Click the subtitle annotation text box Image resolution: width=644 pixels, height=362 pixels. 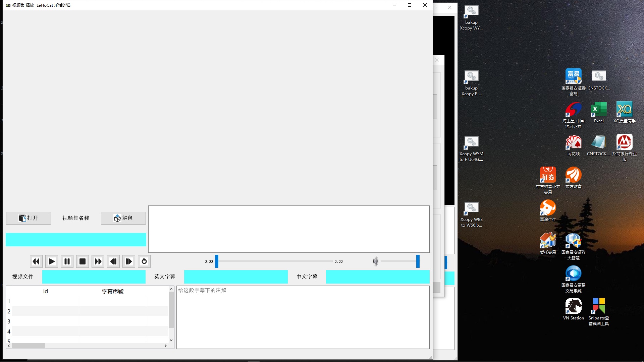point(303,317)
